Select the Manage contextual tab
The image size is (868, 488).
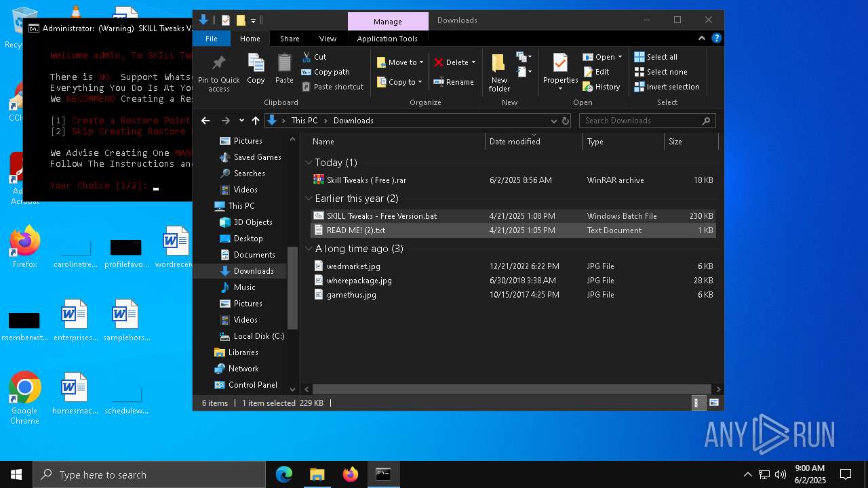tap(388, 21)
